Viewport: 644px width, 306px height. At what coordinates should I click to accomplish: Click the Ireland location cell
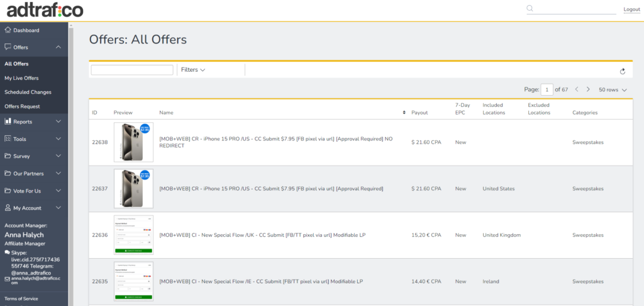click(x=491, y=281)
